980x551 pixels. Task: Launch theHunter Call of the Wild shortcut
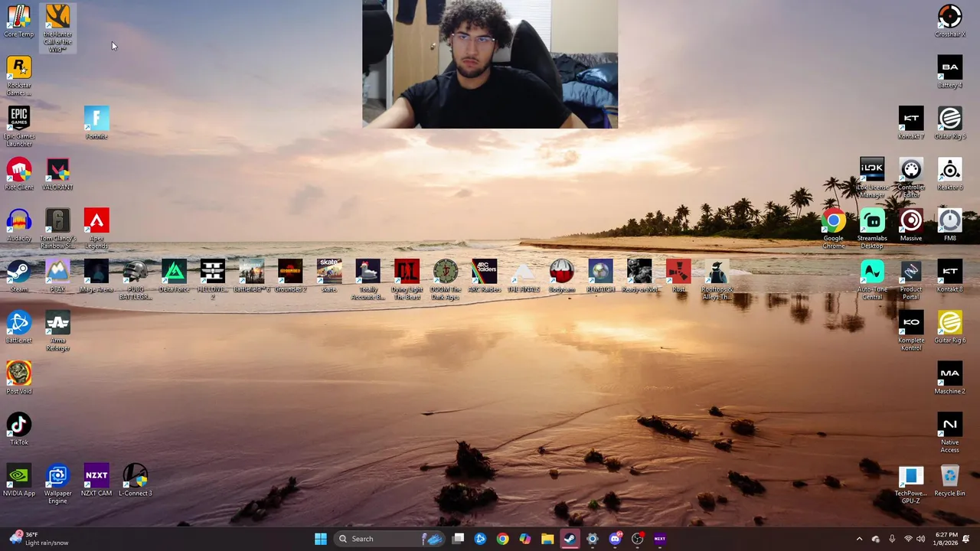click(57, 28)
